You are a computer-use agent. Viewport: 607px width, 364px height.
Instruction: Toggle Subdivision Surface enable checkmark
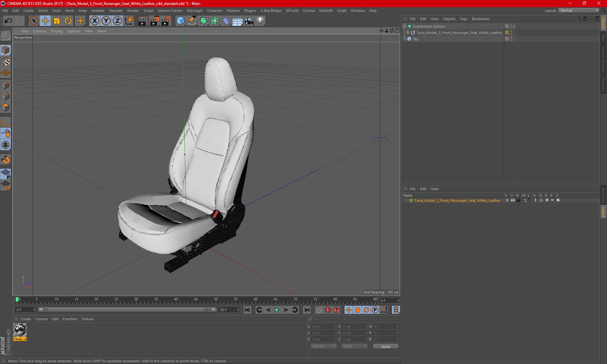pos(514,26)
